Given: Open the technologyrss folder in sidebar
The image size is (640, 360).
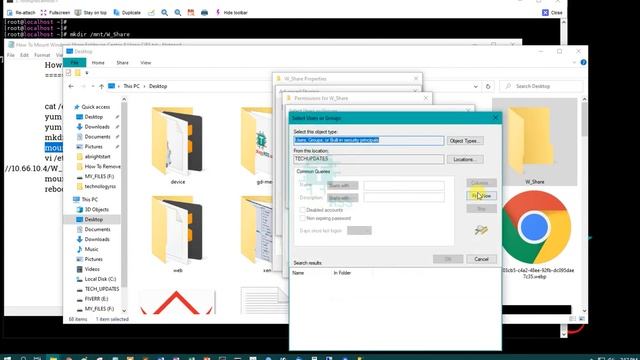Looking at the screenshot, I should (x=100, y=187).
